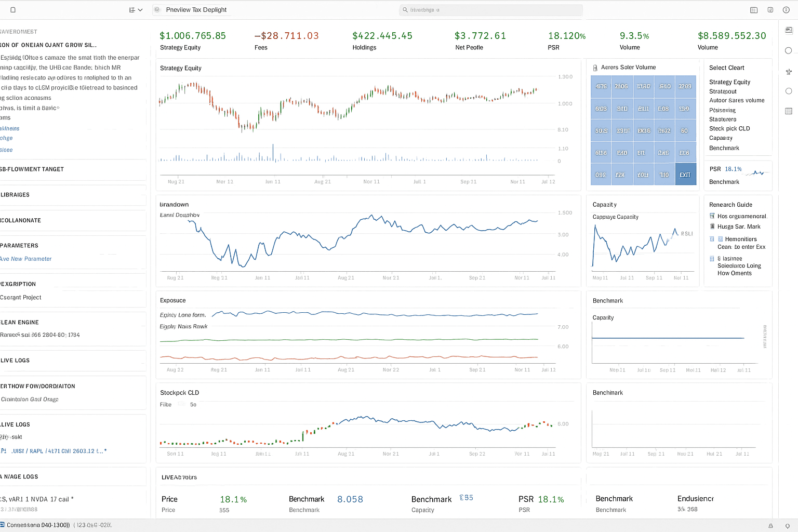The image size is (798, 532).
Task: Select heatmap cell 6:03
Action: [x=601, y=109]
